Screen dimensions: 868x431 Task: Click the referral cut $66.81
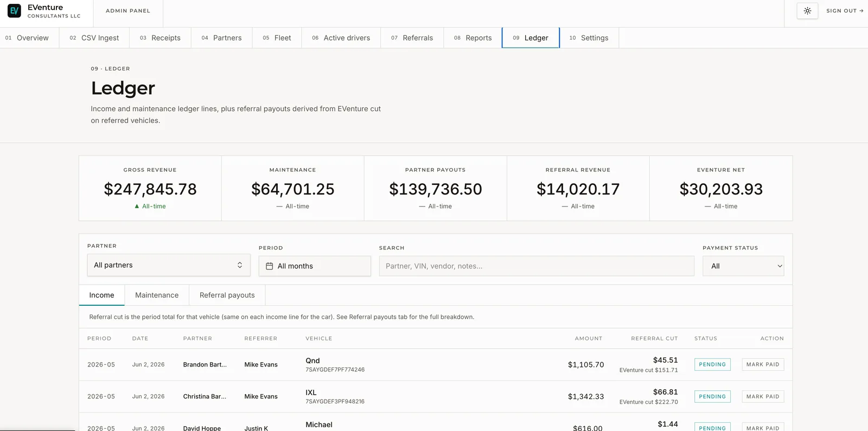(666, 392)
